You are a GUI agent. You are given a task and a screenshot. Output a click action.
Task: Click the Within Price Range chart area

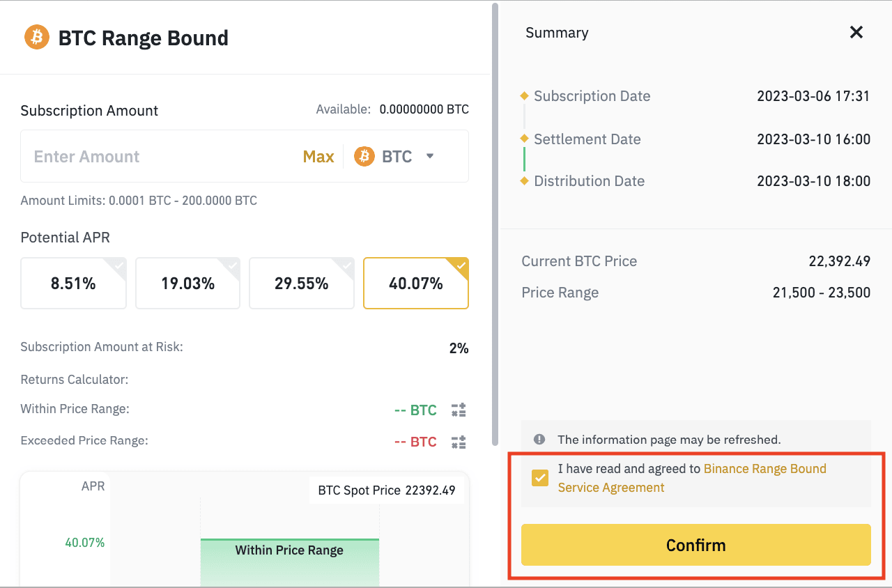pyautogui.click(x=290, y=562)
